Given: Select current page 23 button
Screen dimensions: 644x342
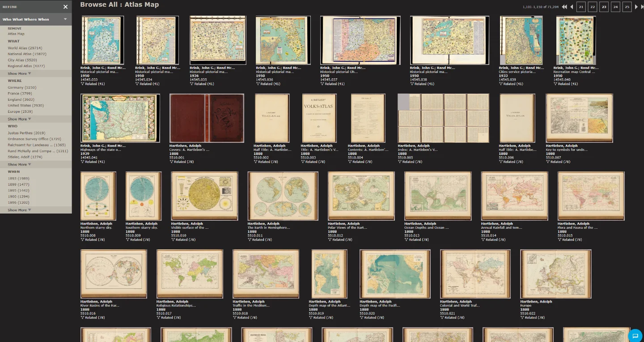Looking at the screenshot, I should pyautogui.click(x=604, y=7).
